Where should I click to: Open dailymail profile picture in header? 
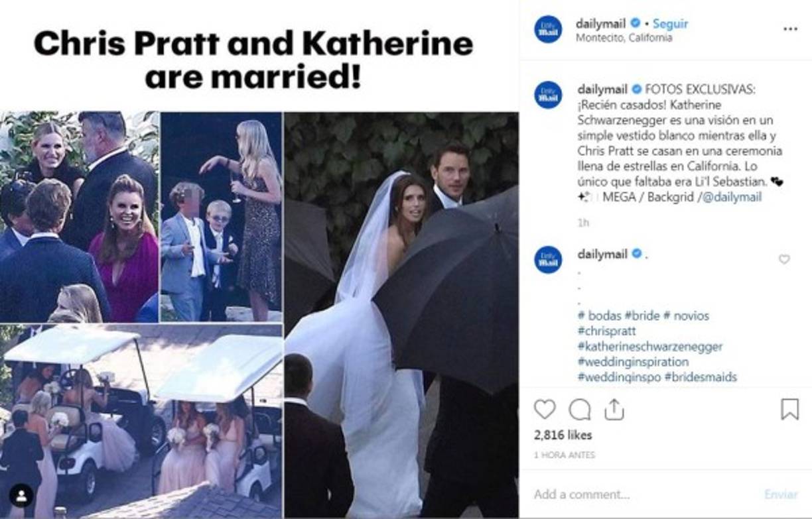click(548, 29)
